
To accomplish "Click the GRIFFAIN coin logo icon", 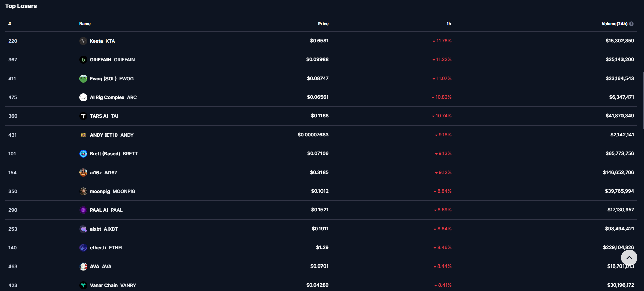I will pos(83,60).
